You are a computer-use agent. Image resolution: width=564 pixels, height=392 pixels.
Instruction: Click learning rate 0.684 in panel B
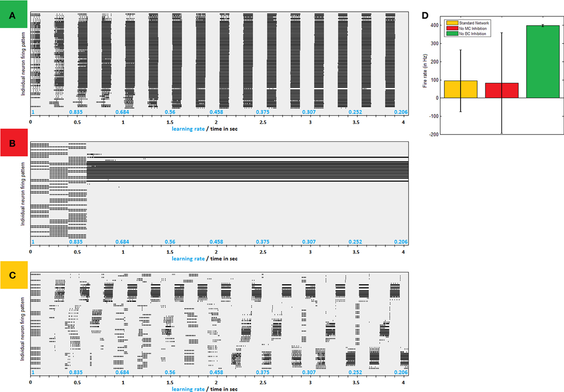[122, 242]
